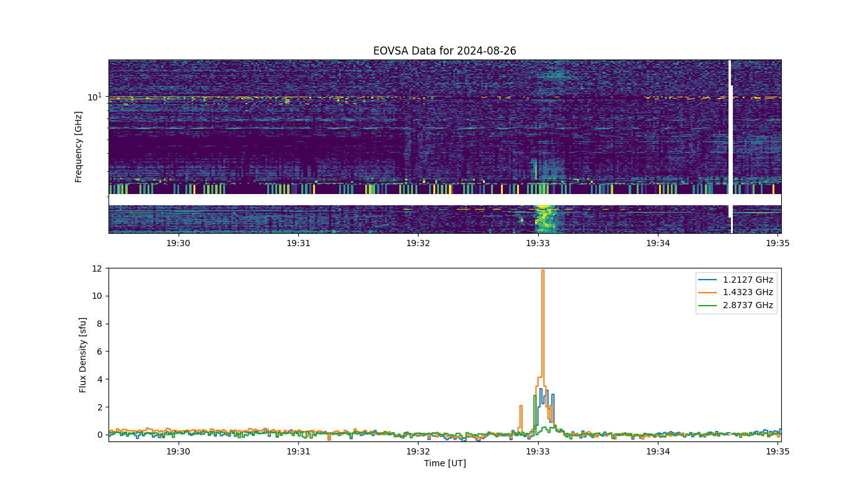868x496 pixels.
Task: Click the bright burst in spectrogram at 19:33
Action: click(544, 217)
